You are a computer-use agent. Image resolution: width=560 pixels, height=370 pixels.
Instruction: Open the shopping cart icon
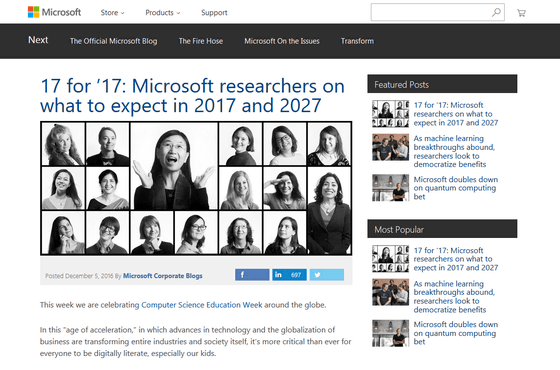tap(521, 13)
